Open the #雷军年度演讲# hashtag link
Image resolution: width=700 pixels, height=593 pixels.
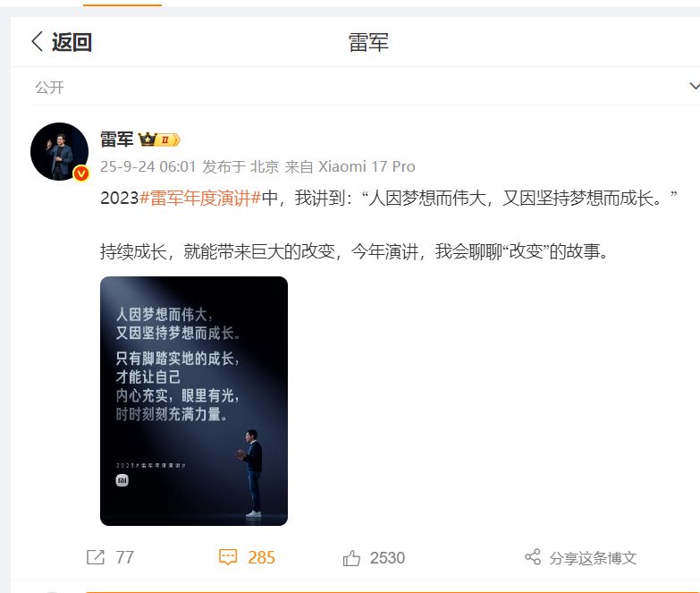click(200, 198)
